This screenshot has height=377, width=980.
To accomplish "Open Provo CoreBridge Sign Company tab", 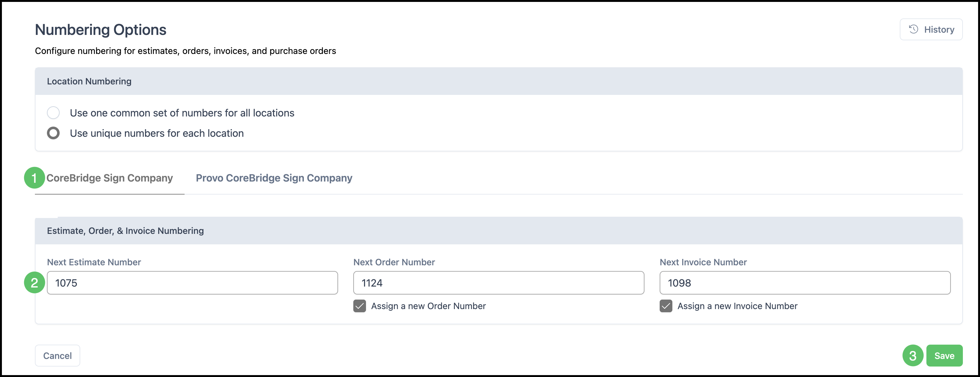I will click(x=274, y=178).
